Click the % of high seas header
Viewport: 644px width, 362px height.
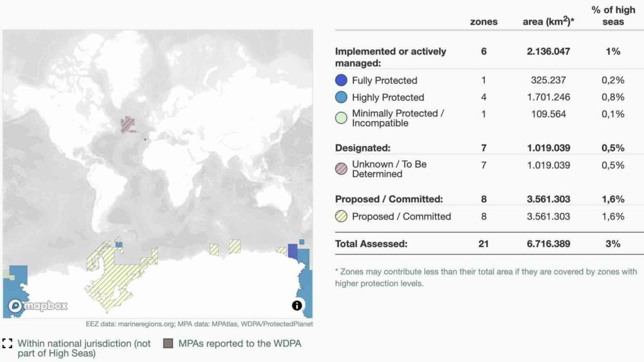click(613, 16)
